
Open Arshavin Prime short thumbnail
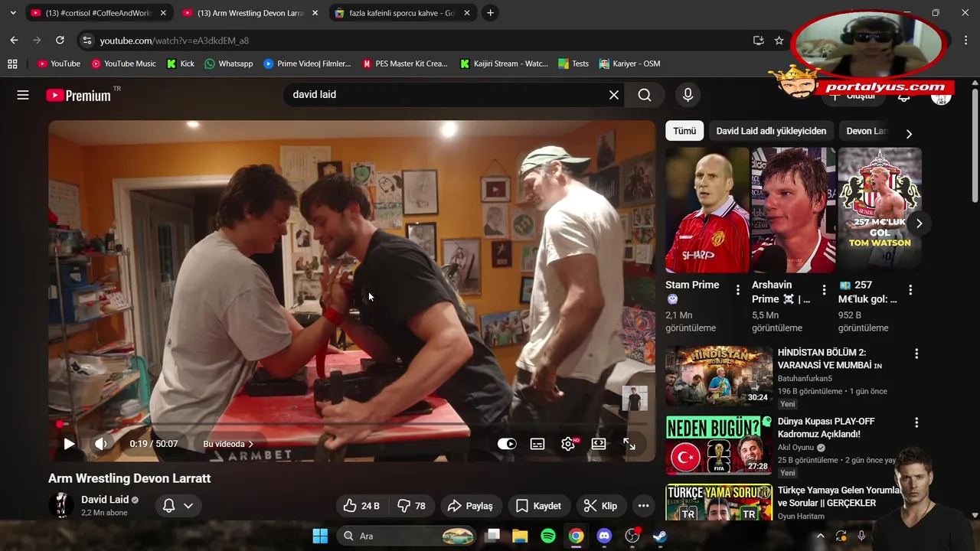point(794,210)
